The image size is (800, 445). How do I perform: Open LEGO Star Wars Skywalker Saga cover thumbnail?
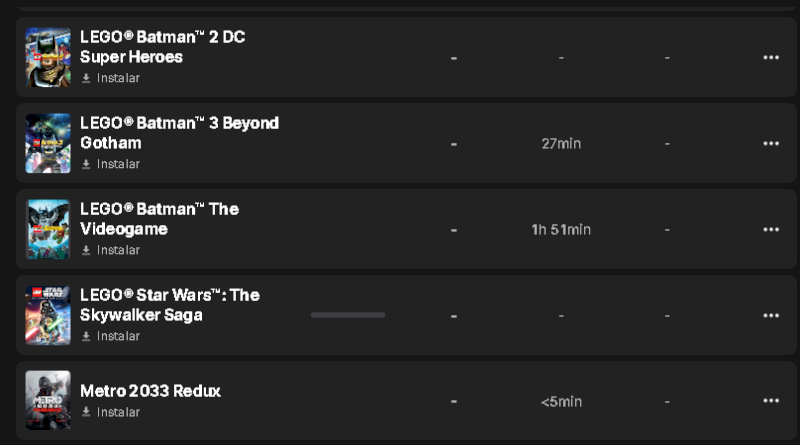[x=48, y=315]
